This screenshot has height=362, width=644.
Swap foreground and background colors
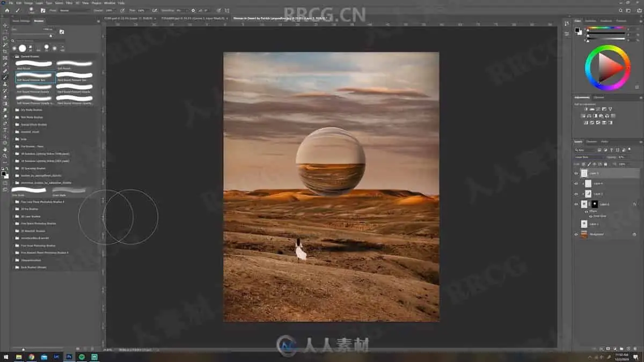pos(8,169)
